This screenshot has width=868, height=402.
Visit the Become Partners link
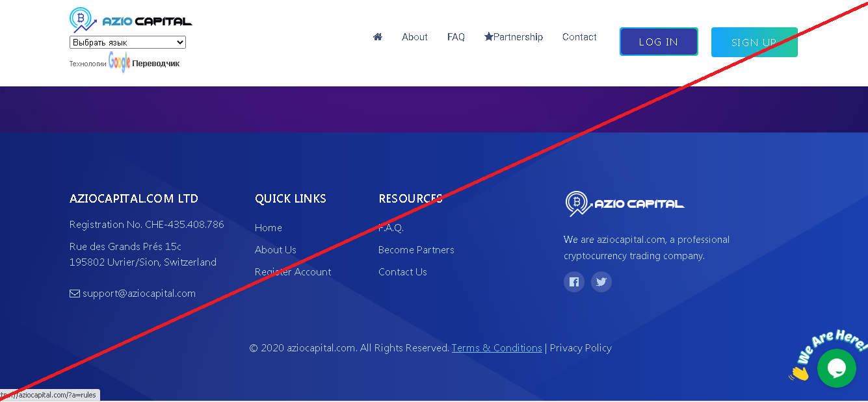coord(416,250)
